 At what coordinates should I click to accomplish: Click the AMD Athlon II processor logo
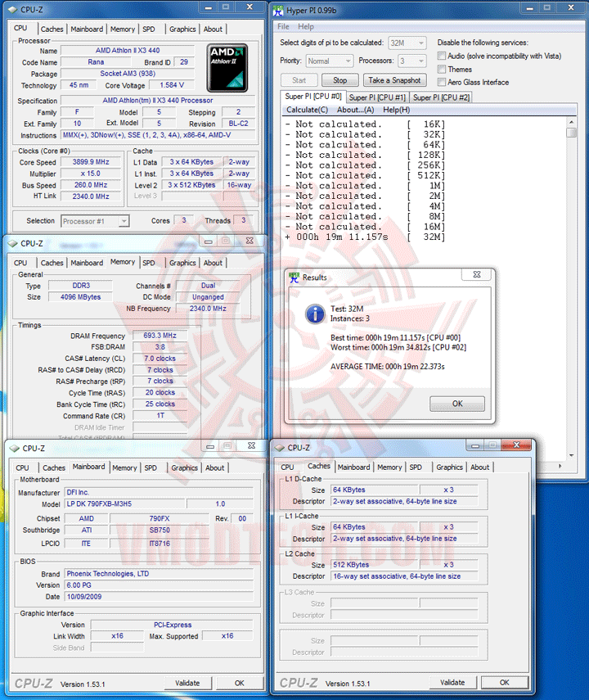[x=227, y=68]
